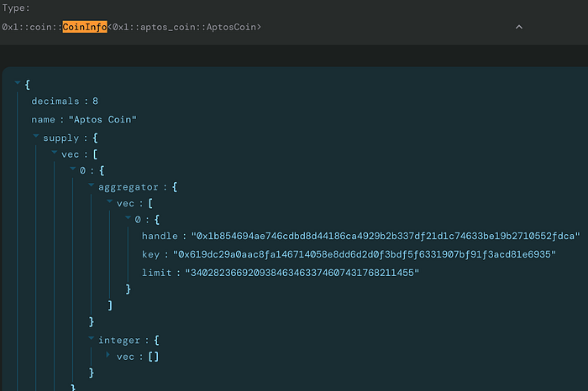Collapse the vec array under supply
The image size is (588, 391).
coord(55,153)
